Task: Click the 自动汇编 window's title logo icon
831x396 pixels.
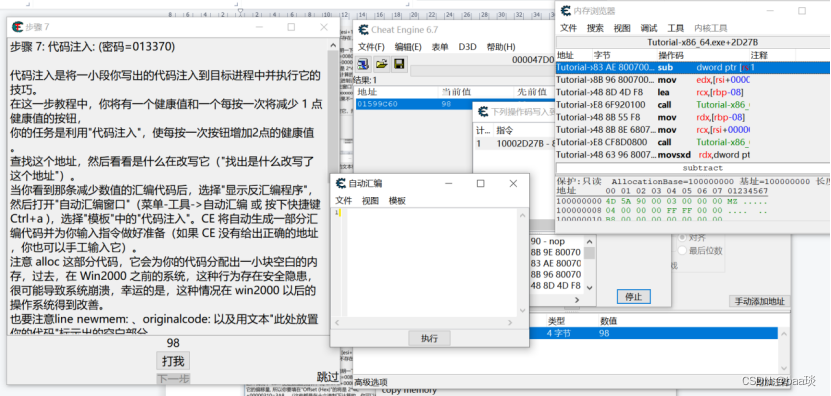Action: tap(341, 183)
